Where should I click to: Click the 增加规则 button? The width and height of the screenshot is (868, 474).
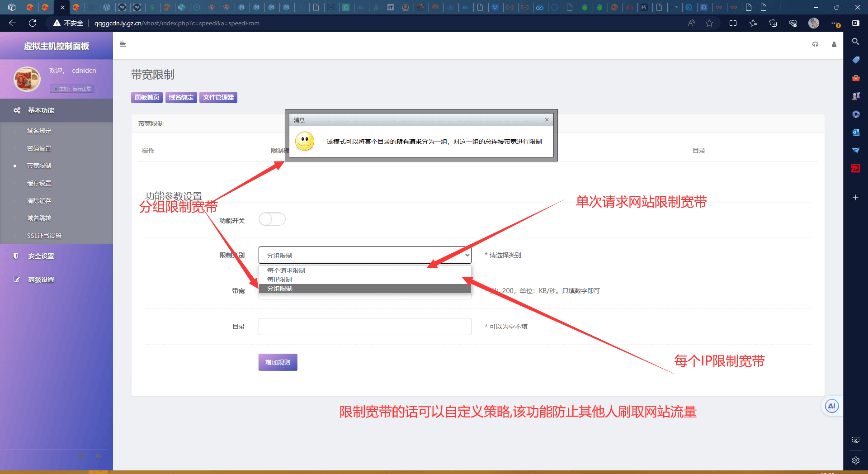pos(278,362)
